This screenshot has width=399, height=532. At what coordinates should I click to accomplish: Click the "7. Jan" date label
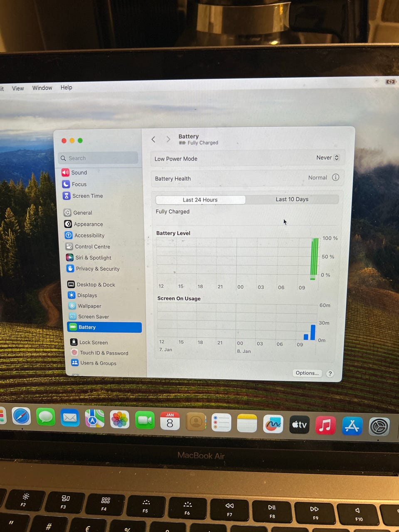pyautogui.click(x=165, y=350)
